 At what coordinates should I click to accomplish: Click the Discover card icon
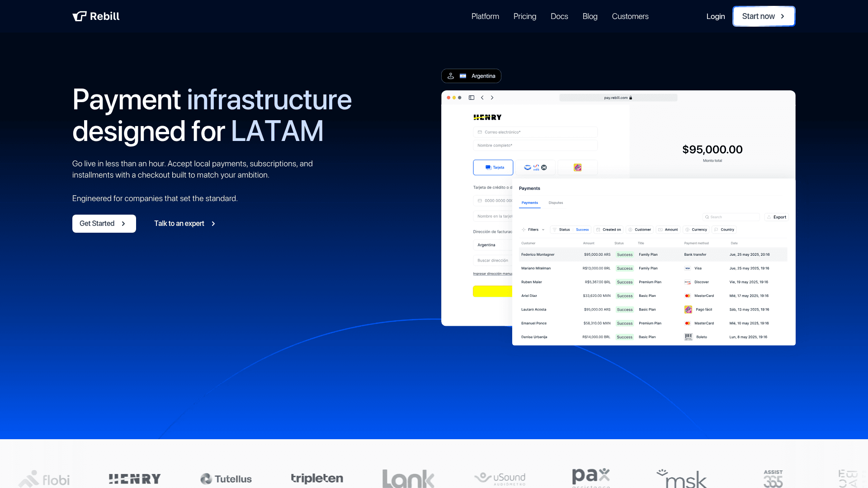pyautogui.click(x=688, y=282)
